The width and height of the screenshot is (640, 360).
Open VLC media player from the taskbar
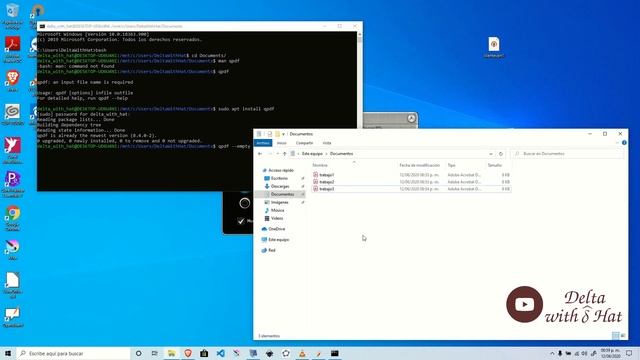(302, 353)
